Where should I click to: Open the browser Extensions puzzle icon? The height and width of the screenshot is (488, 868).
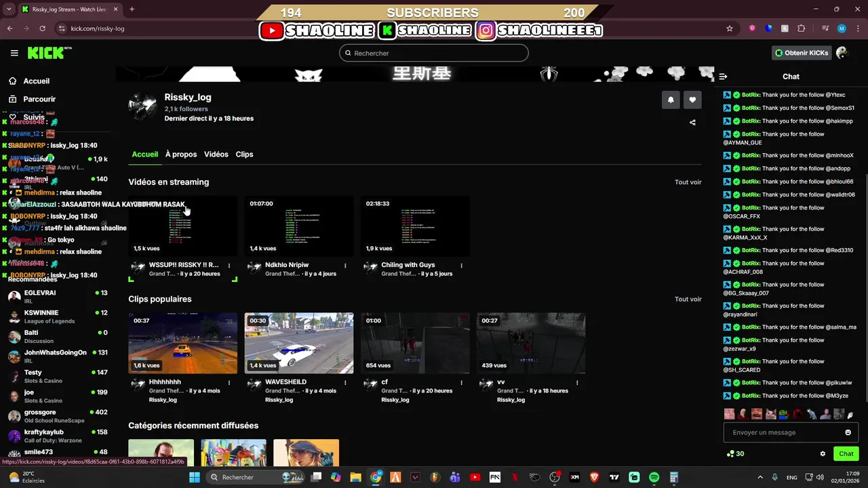click(802, 28)
